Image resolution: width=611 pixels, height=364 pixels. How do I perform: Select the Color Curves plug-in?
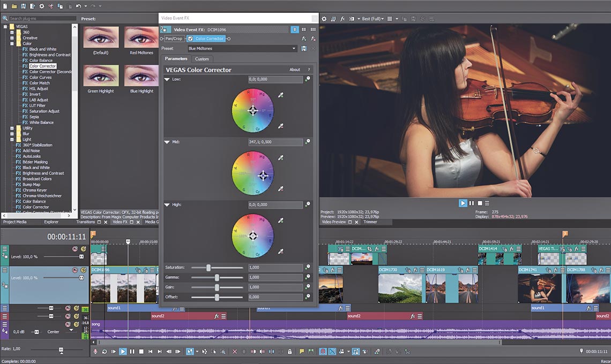[41, 78]
